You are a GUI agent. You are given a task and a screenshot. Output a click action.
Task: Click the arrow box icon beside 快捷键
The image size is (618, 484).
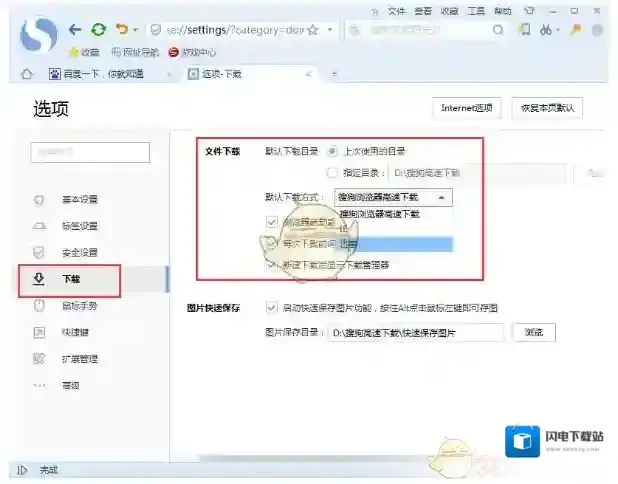[x=39, y=332]
